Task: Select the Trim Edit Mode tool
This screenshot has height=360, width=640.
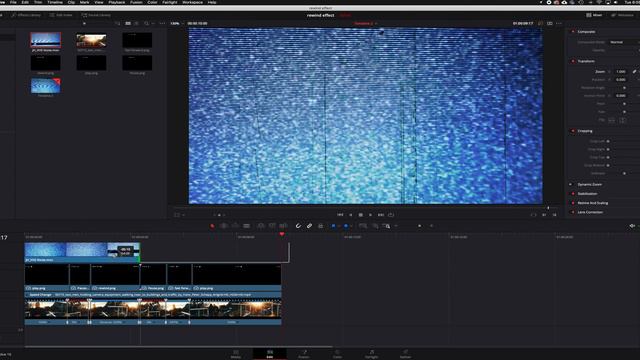Action: [224, 226]
